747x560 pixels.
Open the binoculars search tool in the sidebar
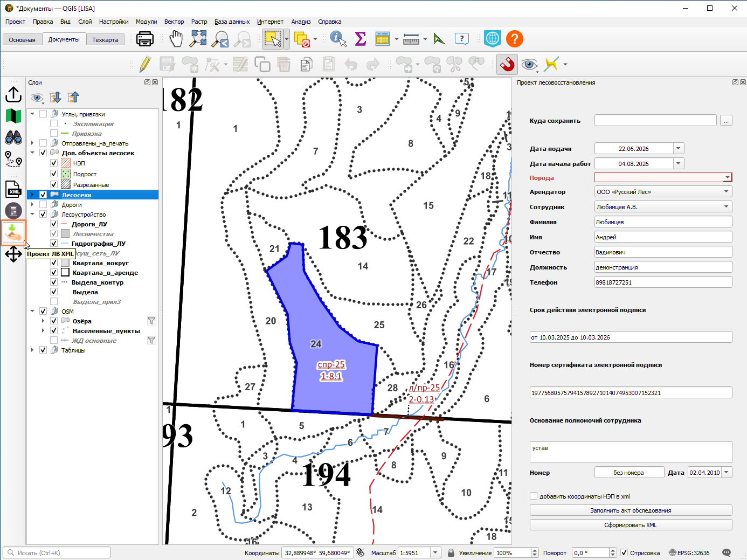pyautogui.click(x=13, y=137)
